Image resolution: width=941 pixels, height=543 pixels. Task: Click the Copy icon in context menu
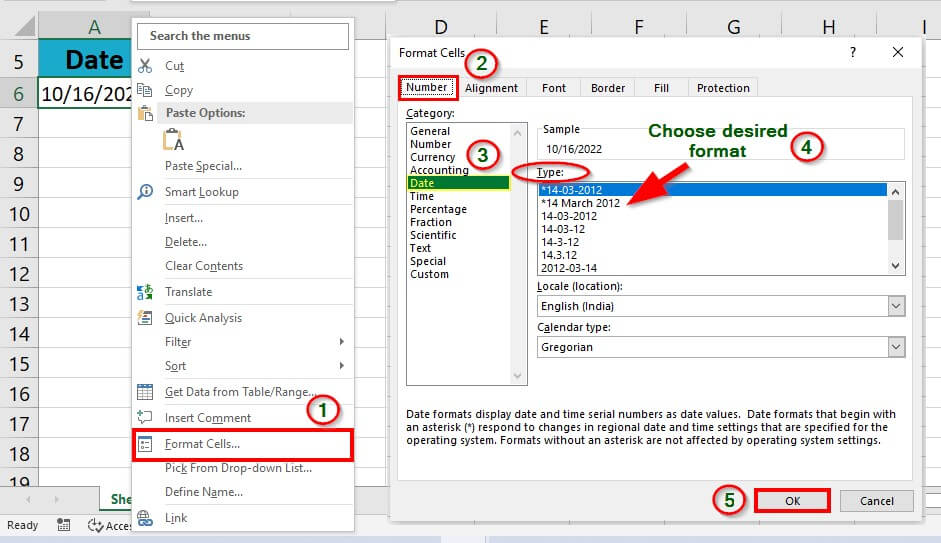coord(145,90)
